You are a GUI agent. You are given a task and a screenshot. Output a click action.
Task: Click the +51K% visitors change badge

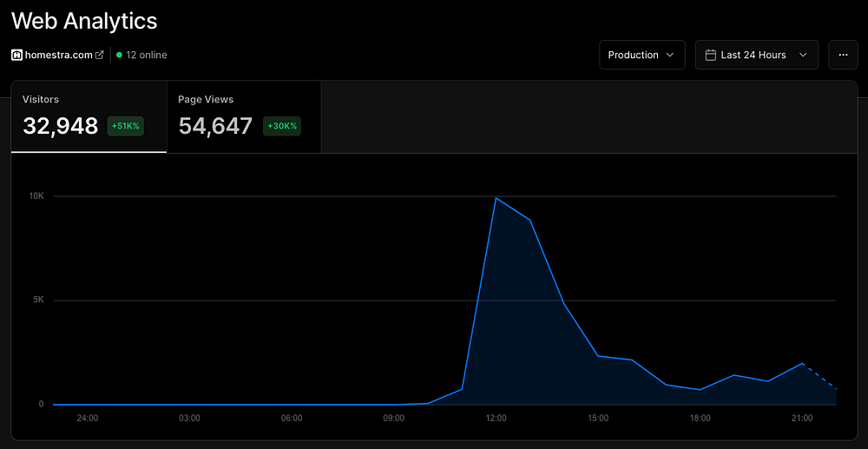point(126,126)
